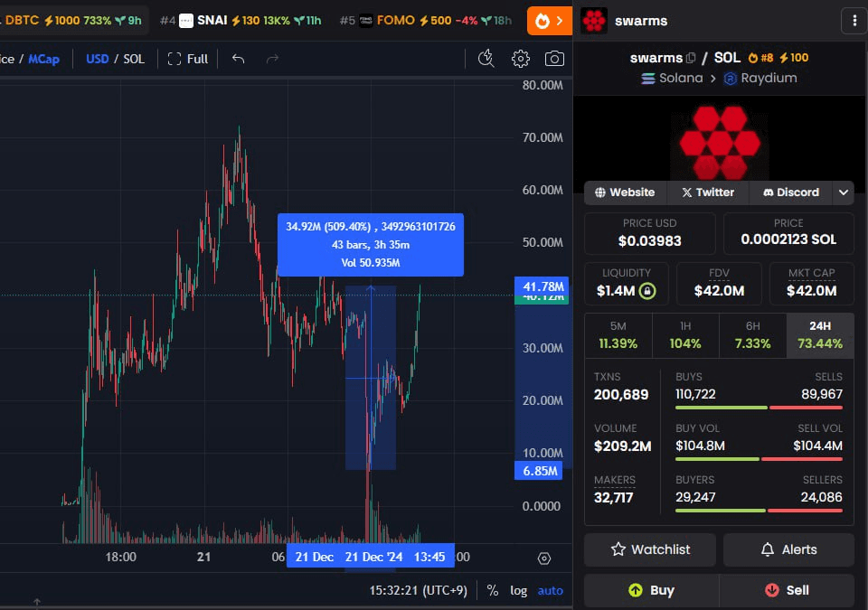Undo the last chart action
This screenshot has height=610, width=868.
[238, 59]
